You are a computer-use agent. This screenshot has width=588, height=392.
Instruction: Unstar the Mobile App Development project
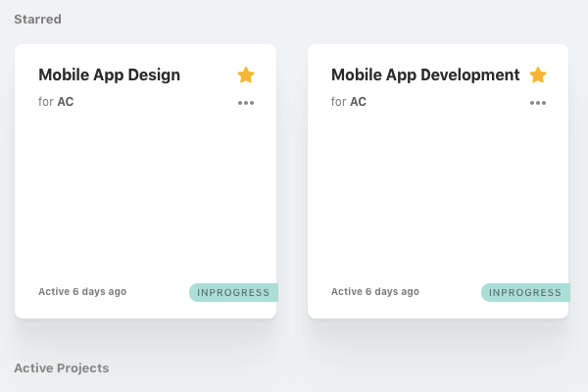tap(538, 74)
